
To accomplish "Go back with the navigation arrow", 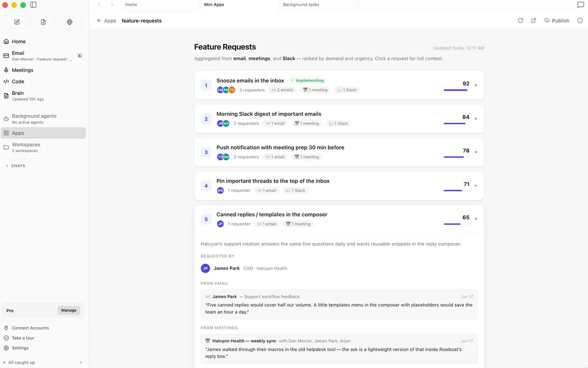I will coord(99,5).
